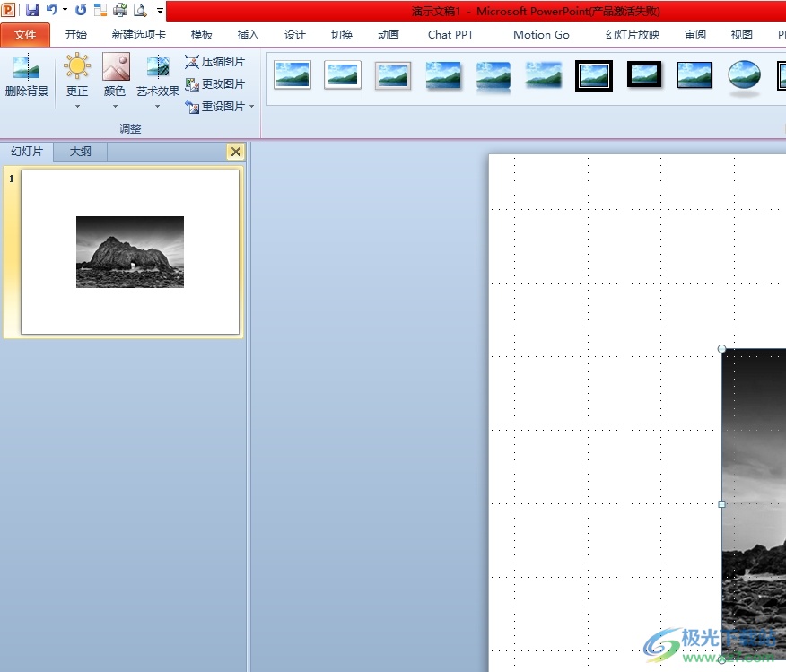Click the slide layout icon in quick access toolbar
This screenshot has height=672, width=786.
click(100, 10)
